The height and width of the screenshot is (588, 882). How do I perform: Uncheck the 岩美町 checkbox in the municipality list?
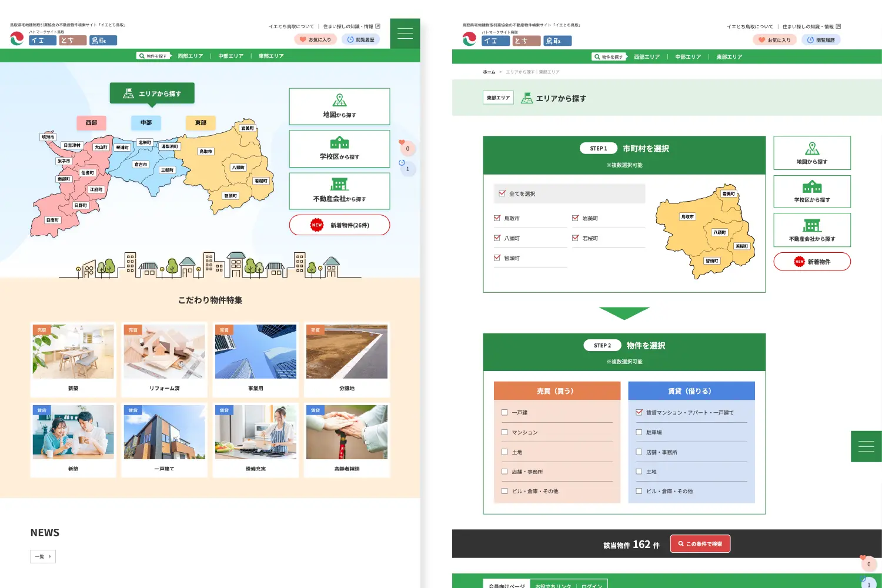[x=576, y=218]
